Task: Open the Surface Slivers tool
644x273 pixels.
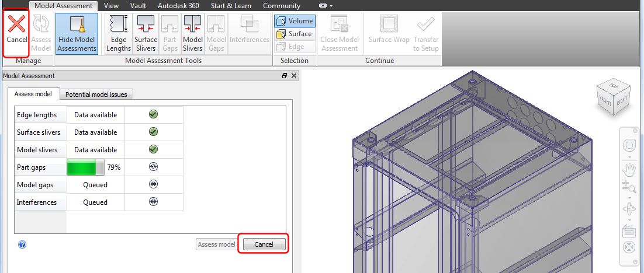Action: 146,34
